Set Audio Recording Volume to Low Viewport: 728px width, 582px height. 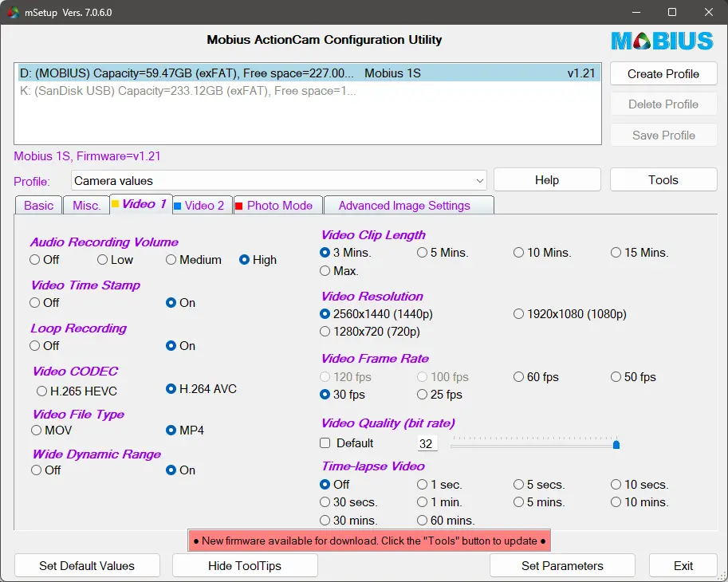click(115, 260)
